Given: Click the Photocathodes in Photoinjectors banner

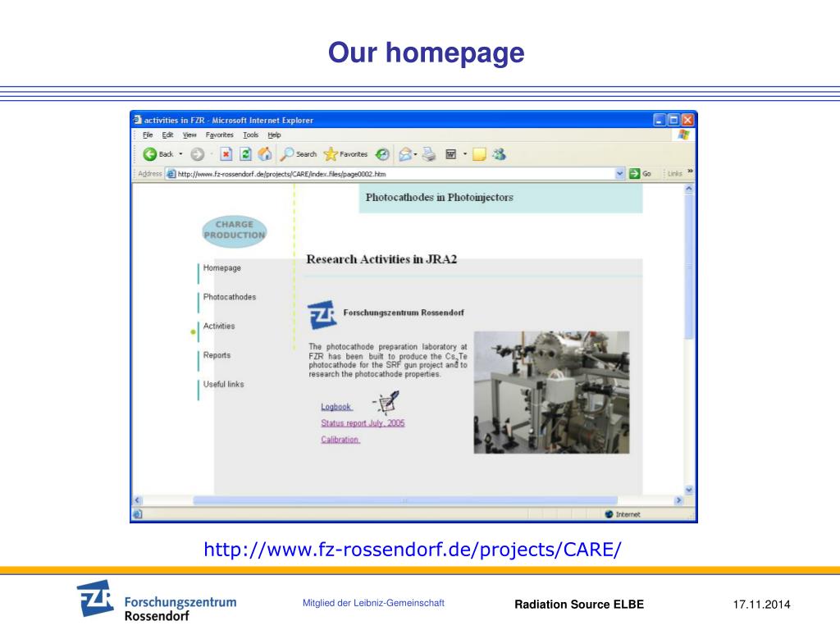Looking at the screenshot, I should tap(500, 199).
